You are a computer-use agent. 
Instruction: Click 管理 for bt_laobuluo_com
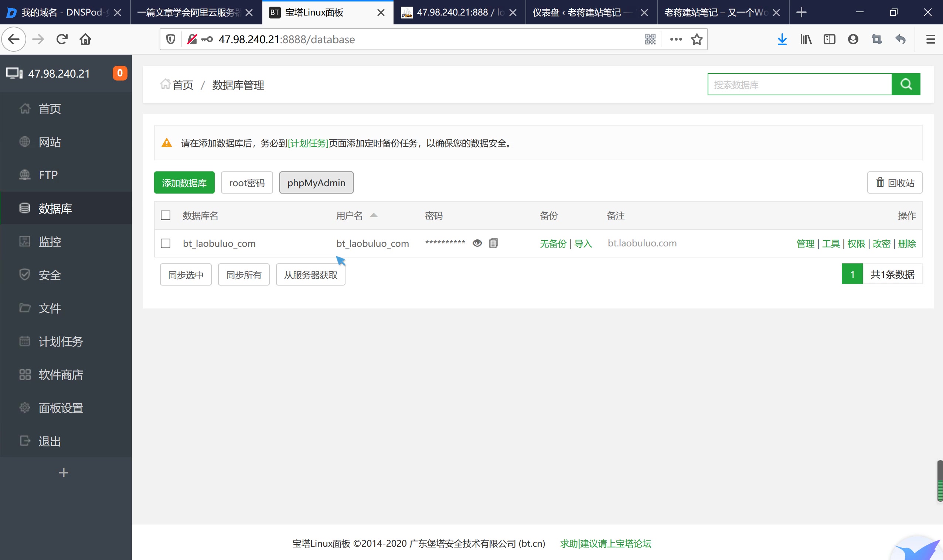pos(806,243)
